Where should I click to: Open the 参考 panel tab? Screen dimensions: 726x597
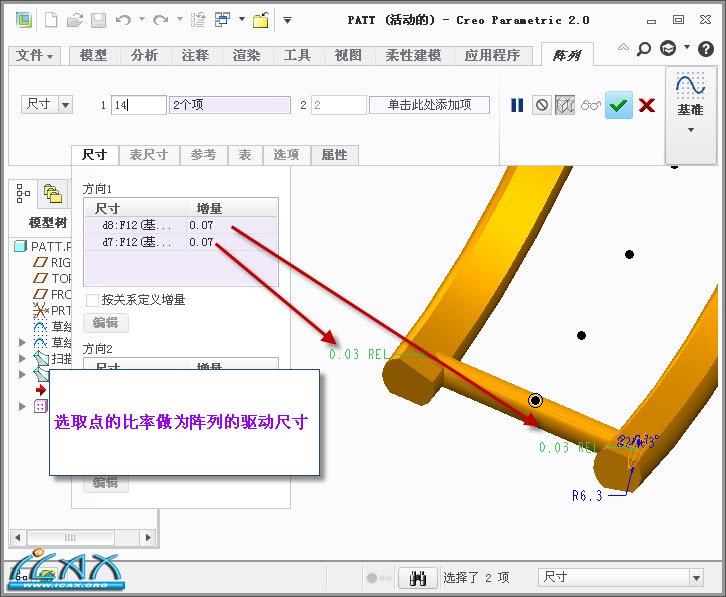(x=203, y=155)
